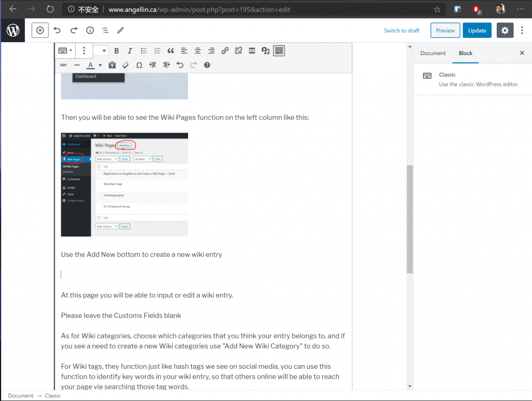The image size is (532, 401).
Task: Toggle bold formatting in the toolbar
Action: pyautogui.click(x=116, y=50)
